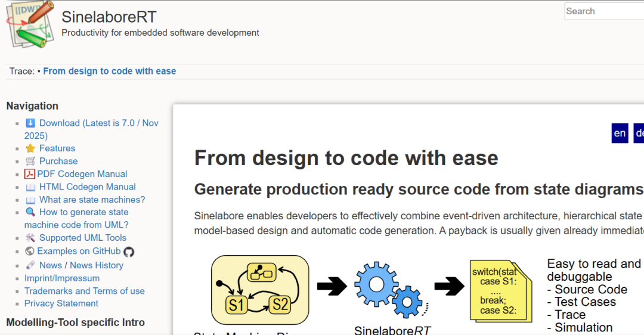The width and height of the screenshot is (644, 335).
Task: Click the '- Test Cases' list text
Action: click(581, 302)
